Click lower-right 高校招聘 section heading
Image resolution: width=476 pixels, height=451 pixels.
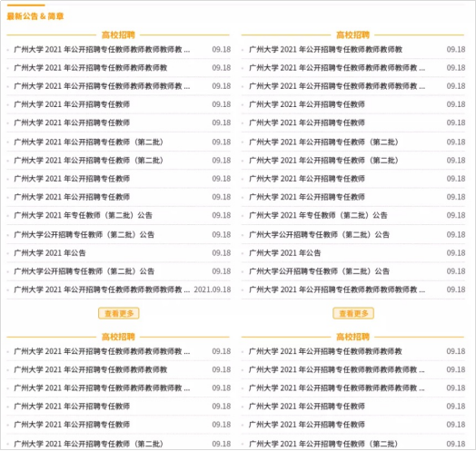tap(352, 337)
